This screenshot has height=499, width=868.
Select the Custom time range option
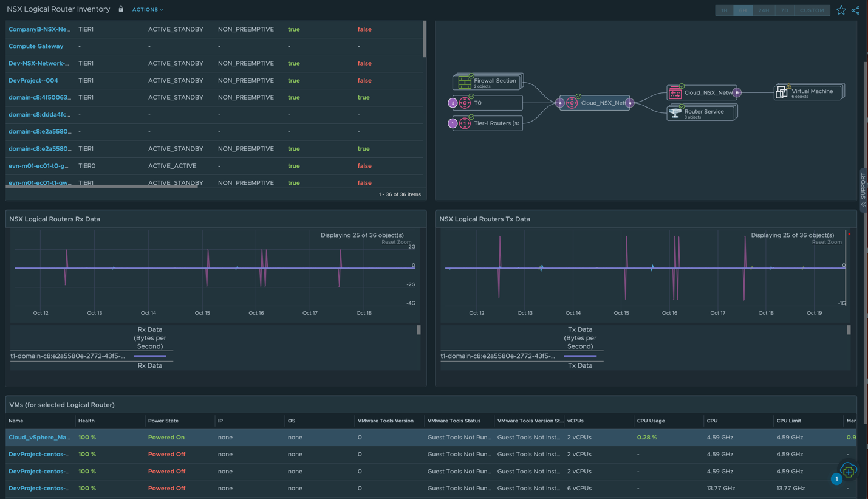click(x=812, y=10)
